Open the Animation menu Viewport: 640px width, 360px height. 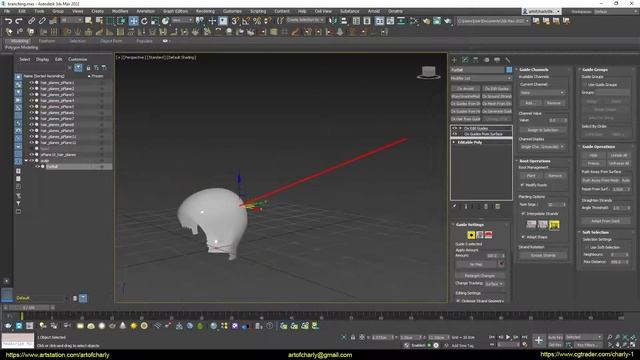point(146,11)
